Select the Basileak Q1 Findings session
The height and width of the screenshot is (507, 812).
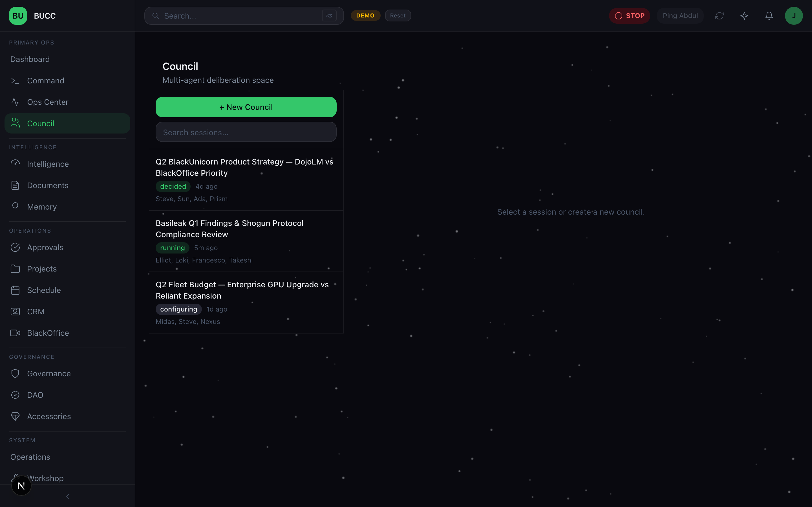coord(230,229)
